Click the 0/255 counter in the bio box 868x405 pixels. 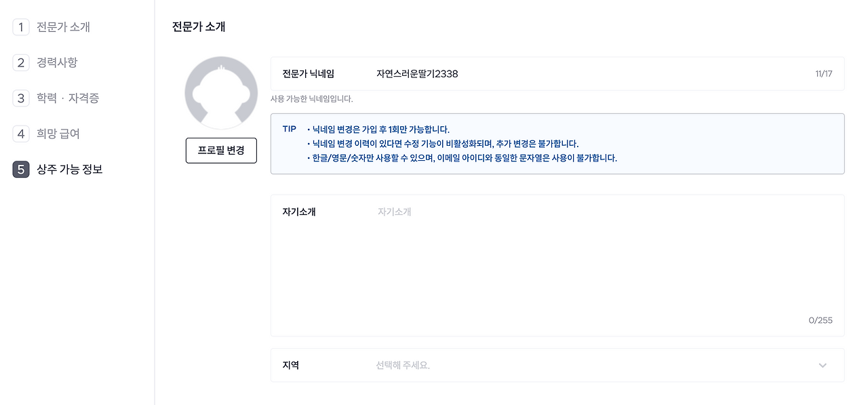(821, 320)
